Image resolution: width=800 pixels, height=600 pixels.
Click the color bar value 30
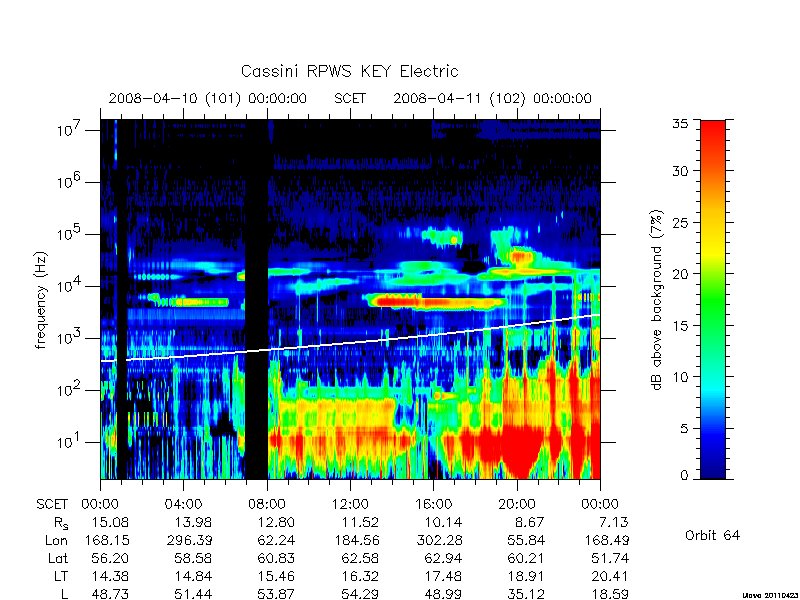click(681, 170)
